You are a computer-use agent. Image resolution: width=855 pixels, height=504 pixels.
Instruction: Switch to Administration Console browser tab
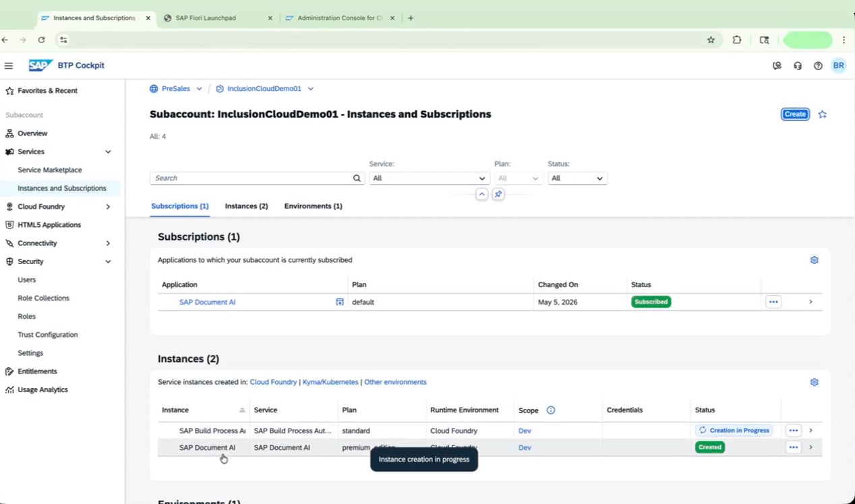pyautogui.click(x=340, y=18)
